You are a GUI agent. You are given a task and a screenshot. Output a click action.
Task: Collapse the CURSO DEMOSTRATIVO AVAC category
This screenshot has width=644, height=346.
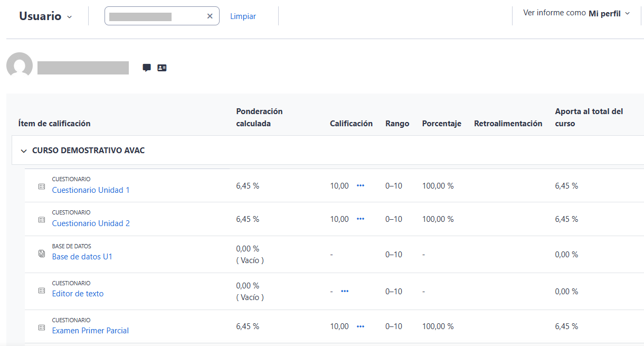coord(23,151)
